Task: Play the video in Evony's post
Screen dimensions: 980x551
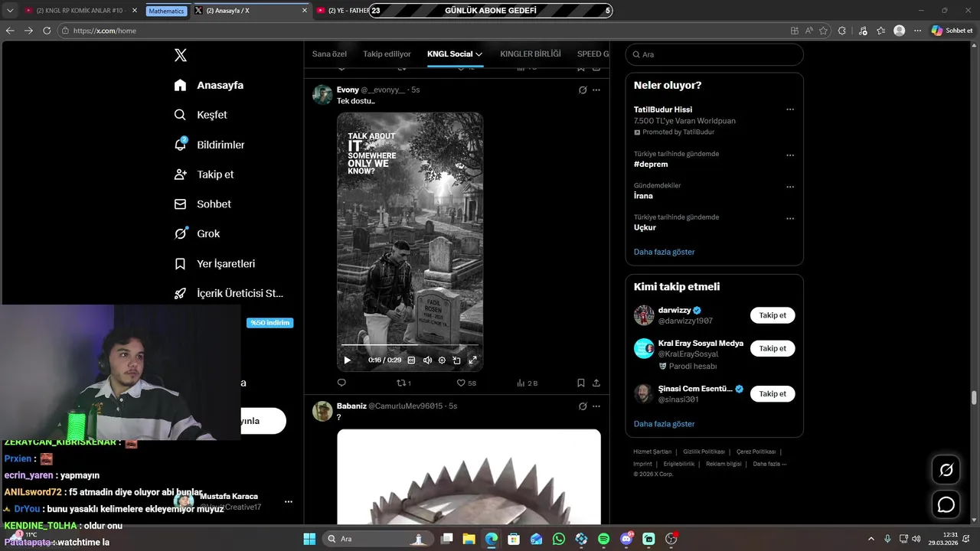Action: 347,360
